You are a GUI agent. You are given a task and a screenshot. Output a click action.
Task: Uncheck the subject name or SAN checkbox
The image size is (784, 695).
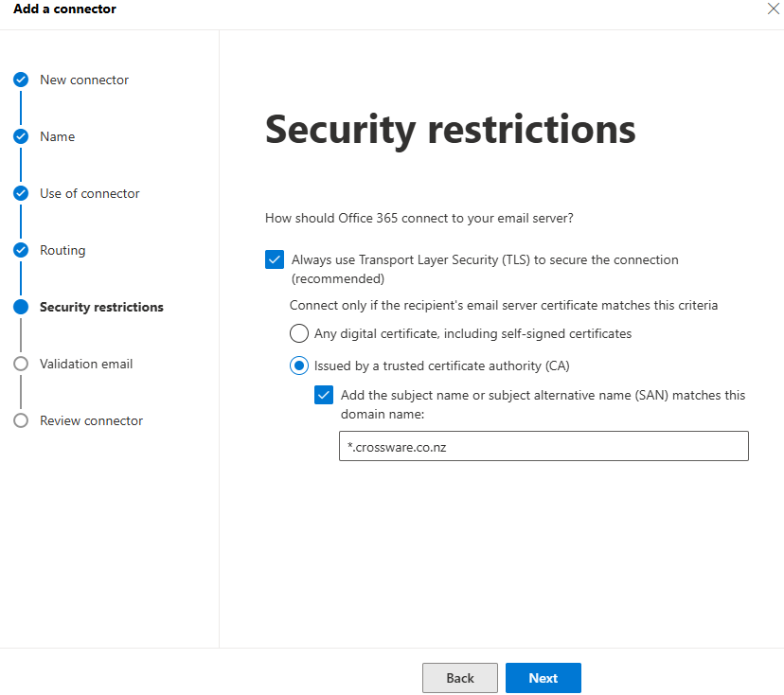click(x=324, y=396)
